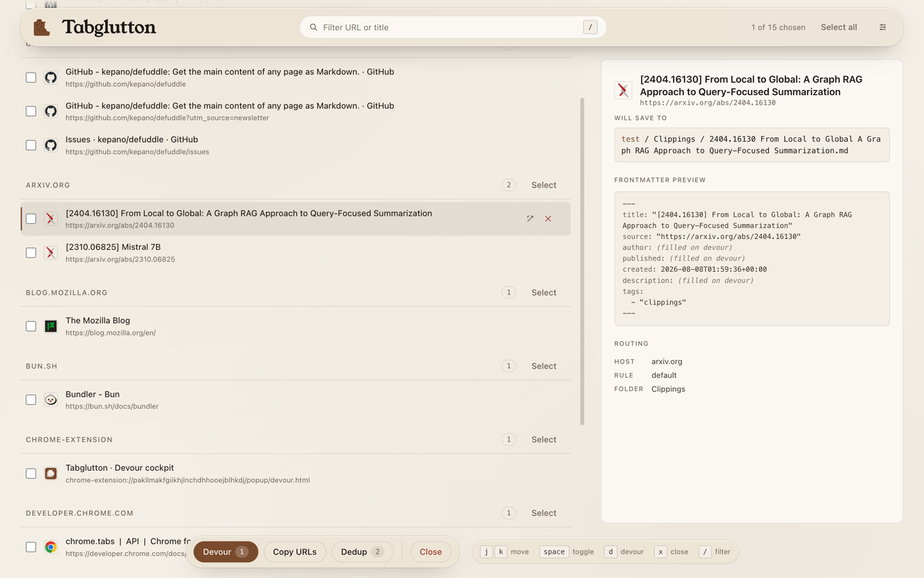Click the GitHub favicon on the Issues · kepano/defuddle row
This screenshot has width=924, height=578.
51,145
